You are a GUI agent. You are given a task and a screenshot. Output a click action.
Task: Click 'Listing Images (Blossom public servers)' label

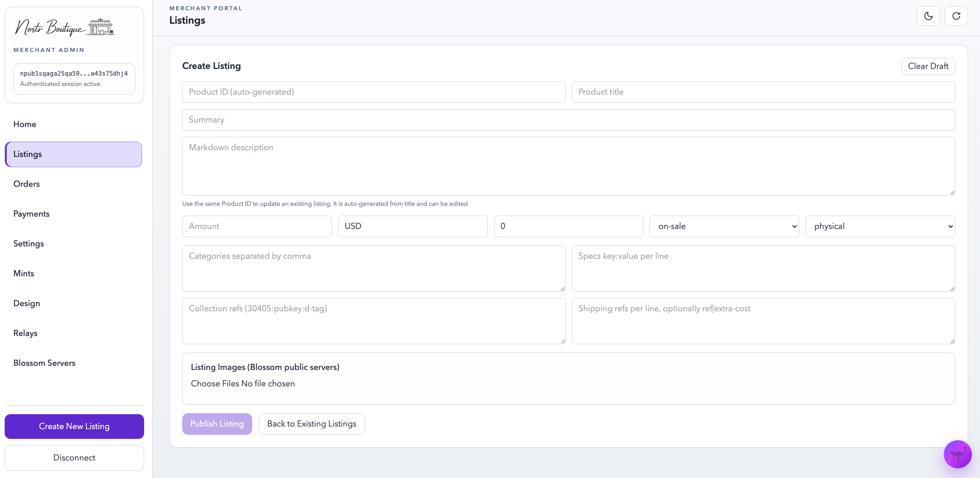tap(265, 367)
